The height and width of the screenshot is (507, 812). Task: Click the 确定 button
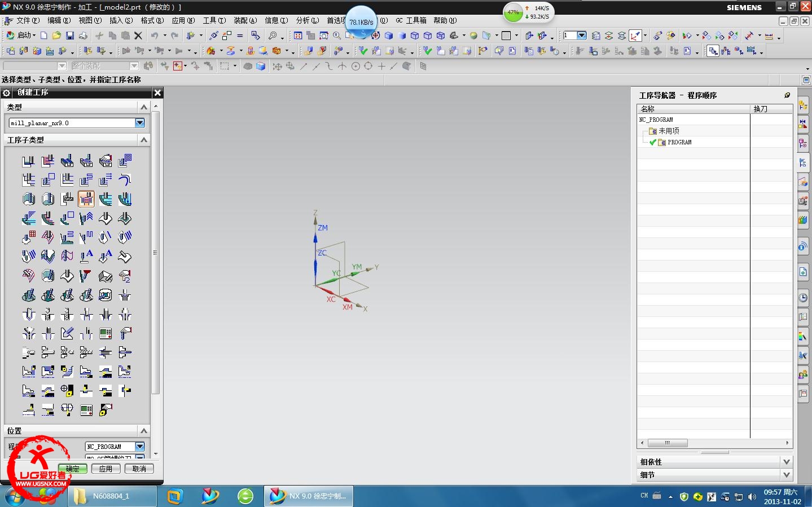(x=72, y=469)
